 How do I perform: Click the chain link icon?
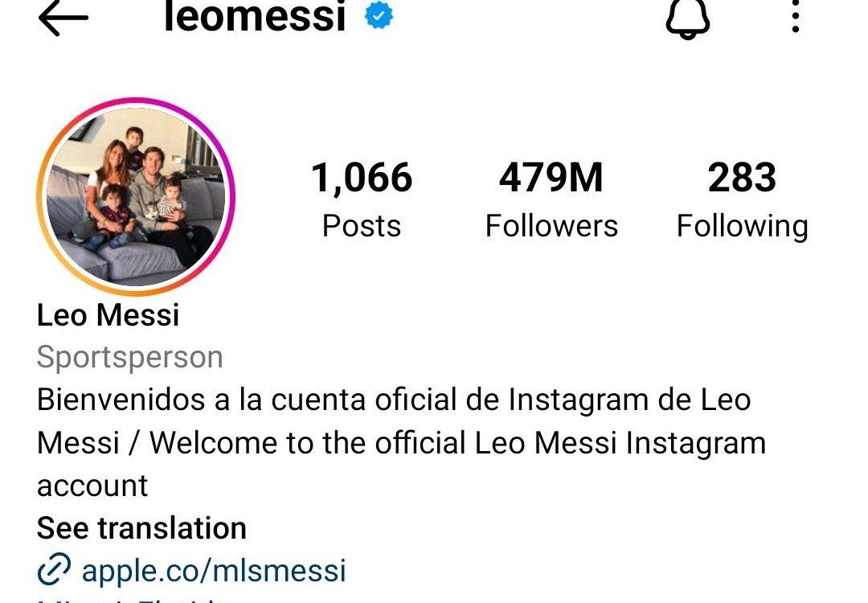54,568
